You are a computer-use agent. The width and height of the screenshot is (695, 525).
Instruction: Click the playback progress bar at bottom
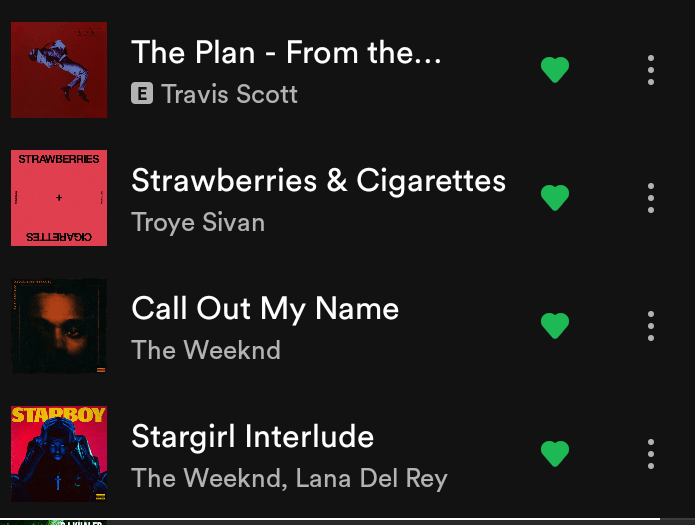click(348, 519)
